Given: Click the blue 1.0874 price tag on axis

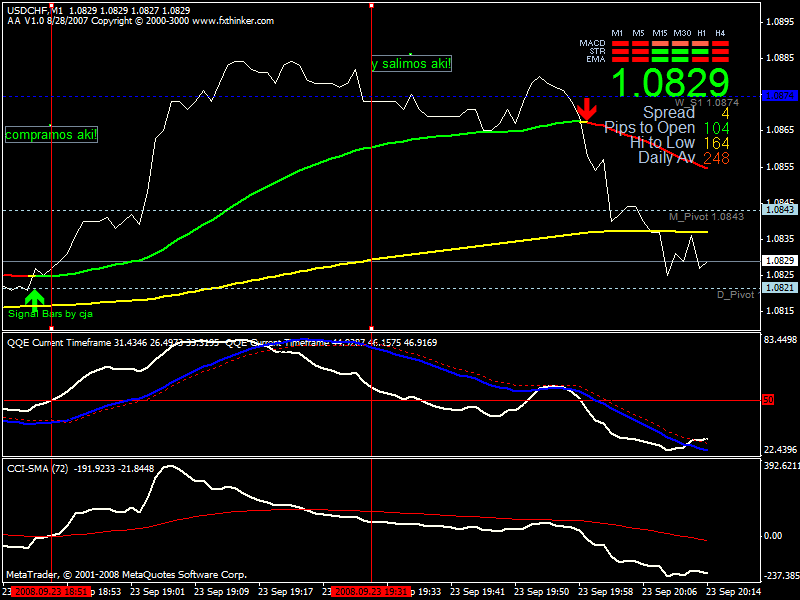Looking at the screenshot, I should [779, 95].
